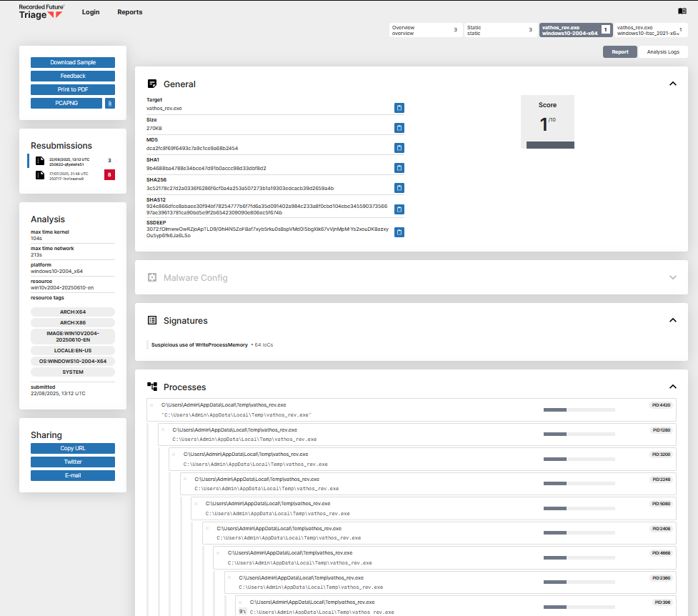Click the SYSTEM resource tag
Screen dimensions: 698x616
(x=73, y=372)
